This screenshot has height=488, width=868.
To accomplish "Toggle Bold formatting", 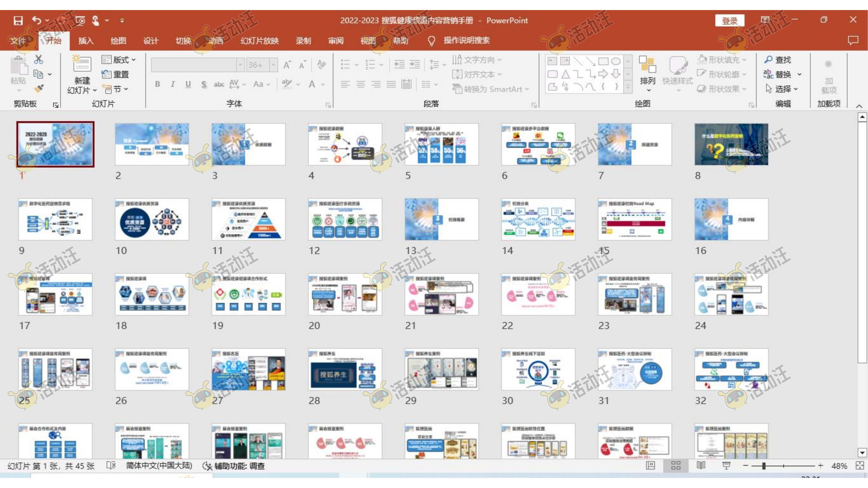I will (157, 84).
